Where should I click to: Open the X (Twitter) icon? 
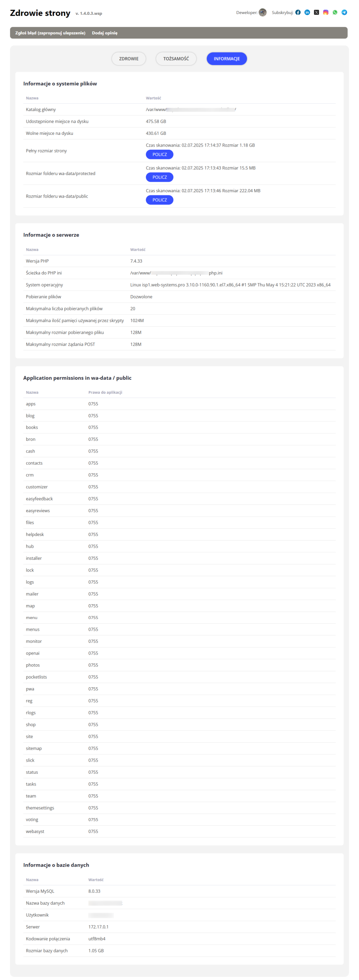click(316, 12)
